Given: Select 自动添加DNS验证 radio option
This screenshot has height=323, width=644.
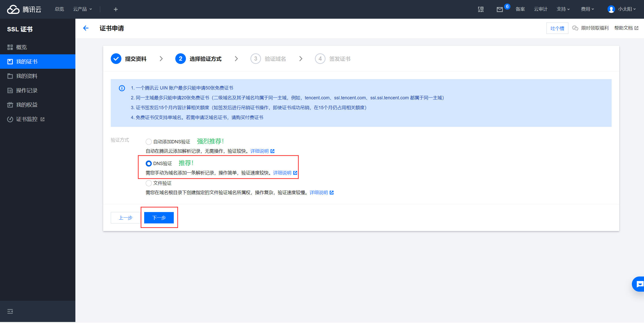Looking at the screenshot, I should 149,142.
